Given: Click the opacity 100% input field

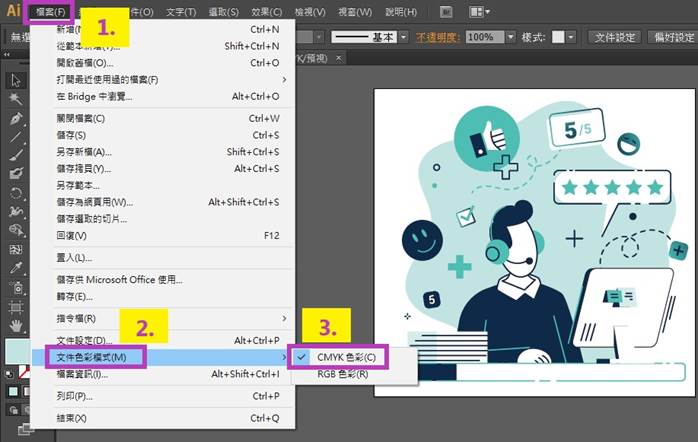Looking at the screenshot, I should (x=484, y=37).
